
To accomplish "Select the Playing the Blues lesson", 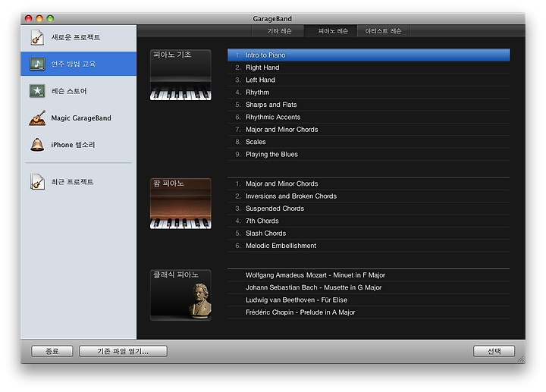I will click(369, 154).
